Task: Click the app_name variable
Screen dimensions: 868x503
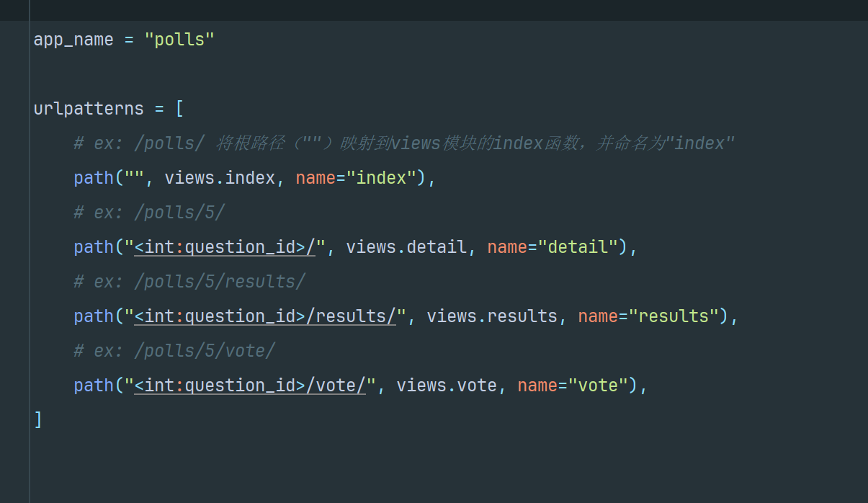Action: (x=73, y=39)
